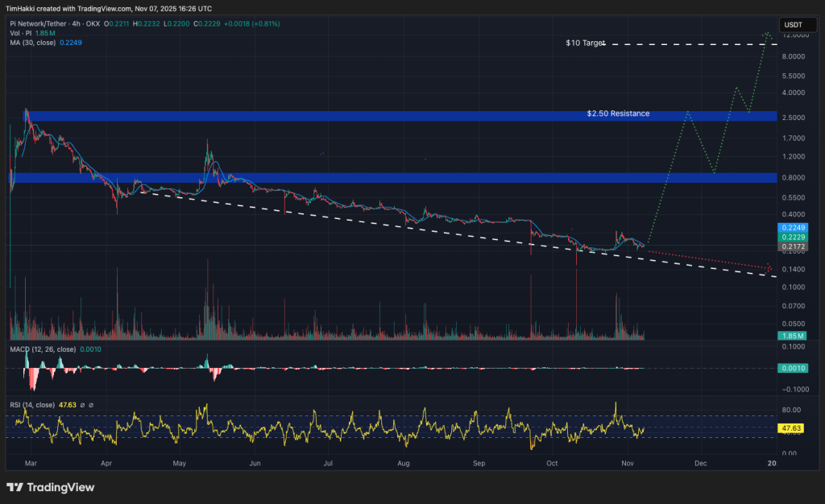Click the second RSI legend symbol

[x=91, y=405]
